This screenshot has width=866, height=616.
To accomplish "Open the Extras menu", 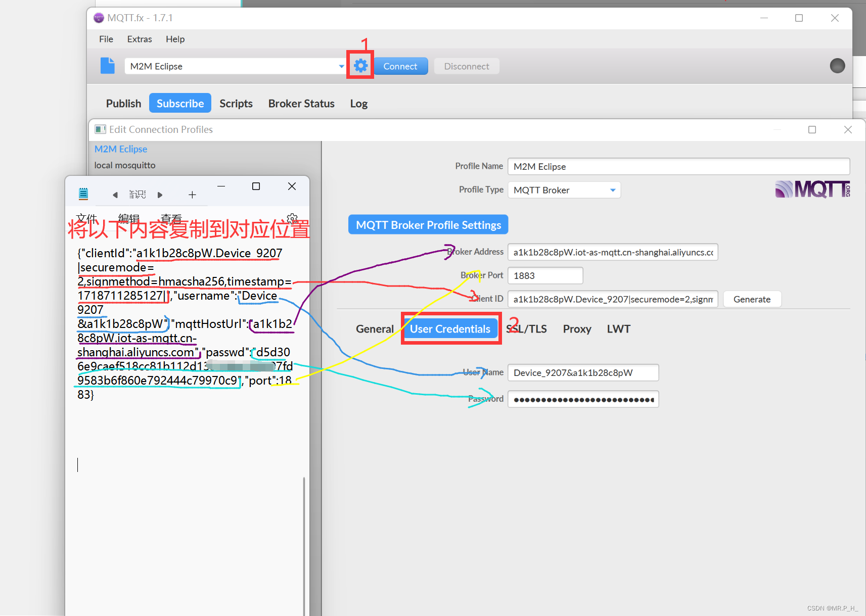I will (140, 39).
